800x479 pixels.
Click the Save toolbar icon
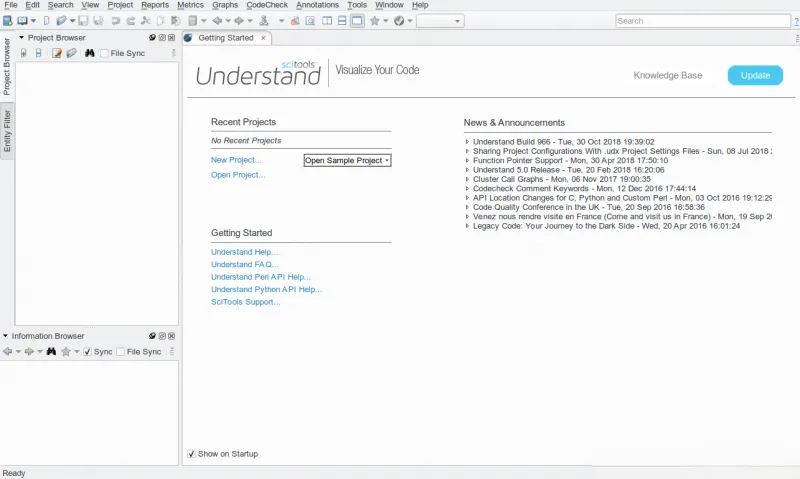[83, 21]
